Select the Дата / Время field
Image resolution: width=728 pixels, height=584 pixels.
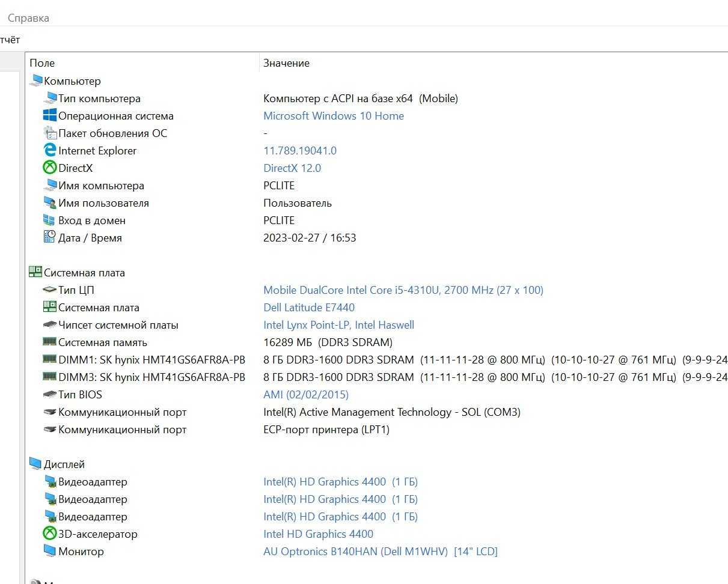tap(90, 238)
